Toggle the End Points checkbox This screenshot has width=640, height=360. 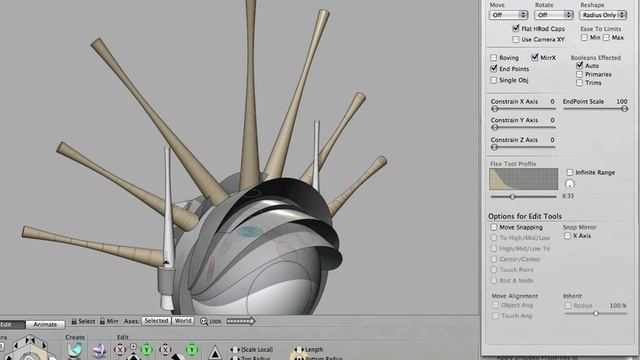click(x=494, y=69)
